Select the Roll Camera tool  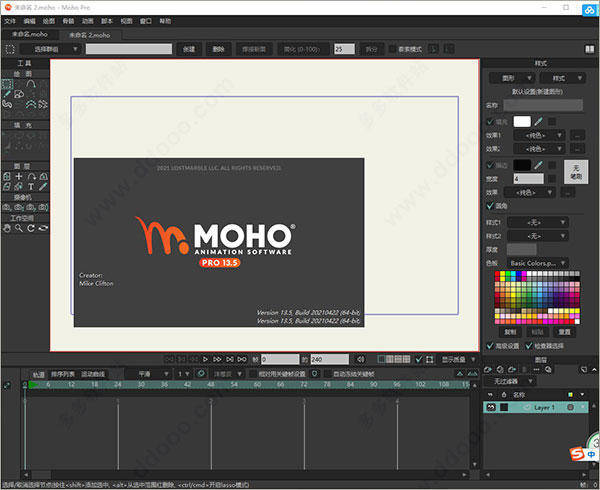click(x=31, y=207)
